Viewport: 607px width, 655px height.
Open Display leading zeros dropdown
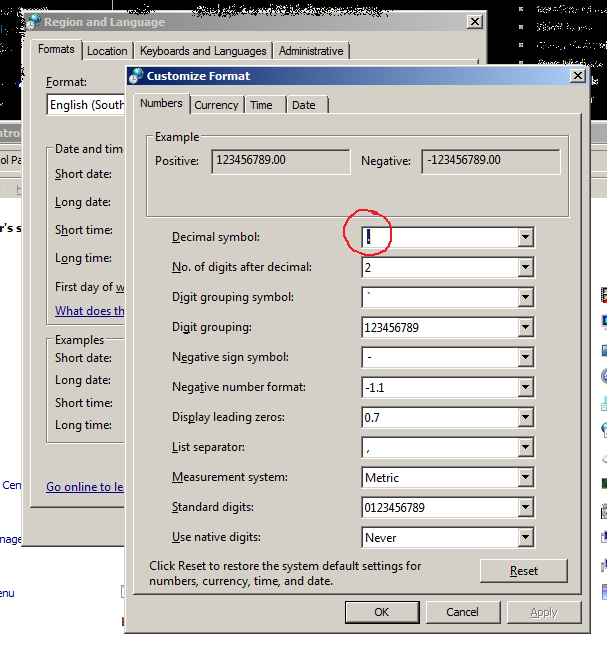(525, 418)
